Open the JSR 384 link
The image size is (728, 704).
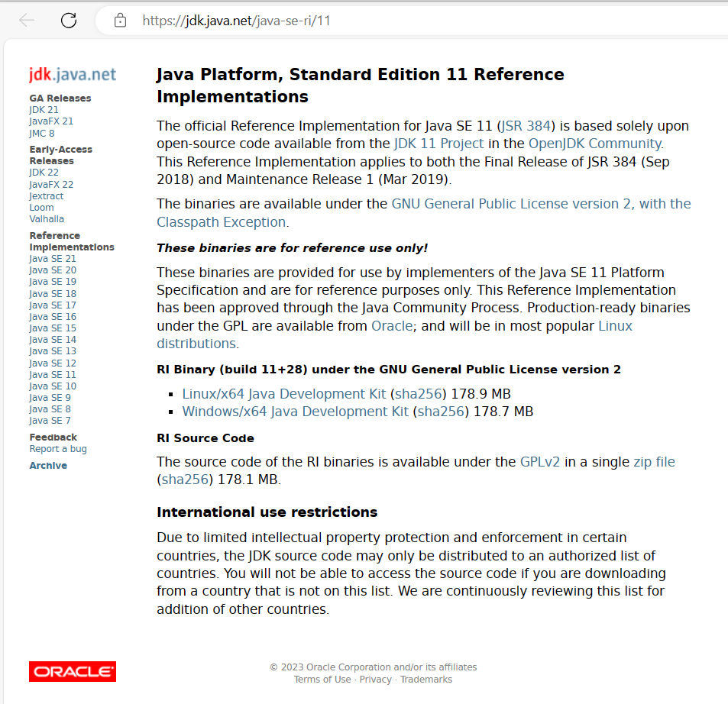coord(526,126)
